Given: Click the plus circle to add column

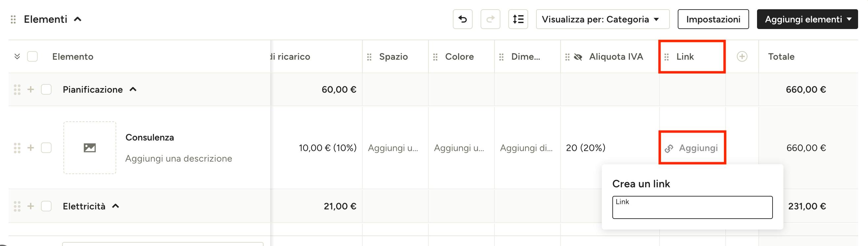Looking at the screenshot, I should (741, 56).
